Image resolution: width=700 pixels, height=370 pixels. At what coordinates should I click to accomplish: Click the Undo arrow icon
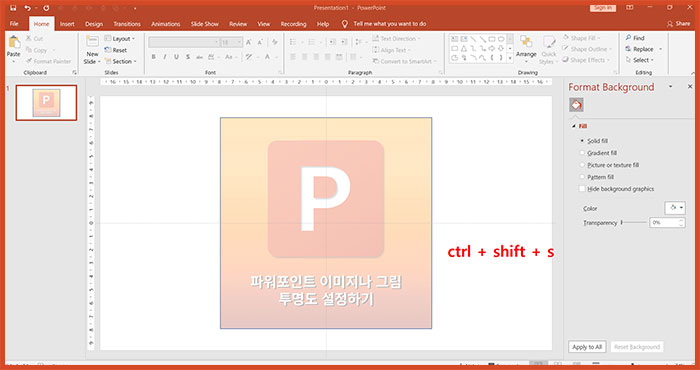point(27,8)
